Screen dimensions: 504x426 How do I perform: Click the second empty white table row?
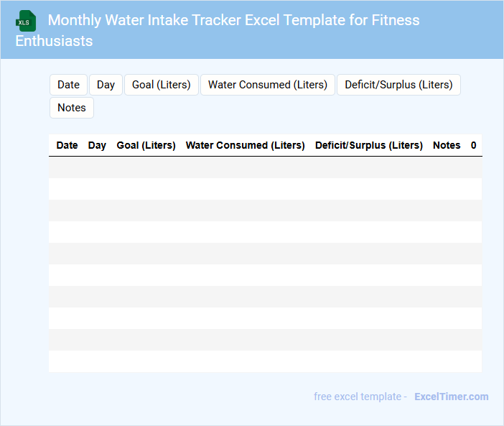pos(265,232)
